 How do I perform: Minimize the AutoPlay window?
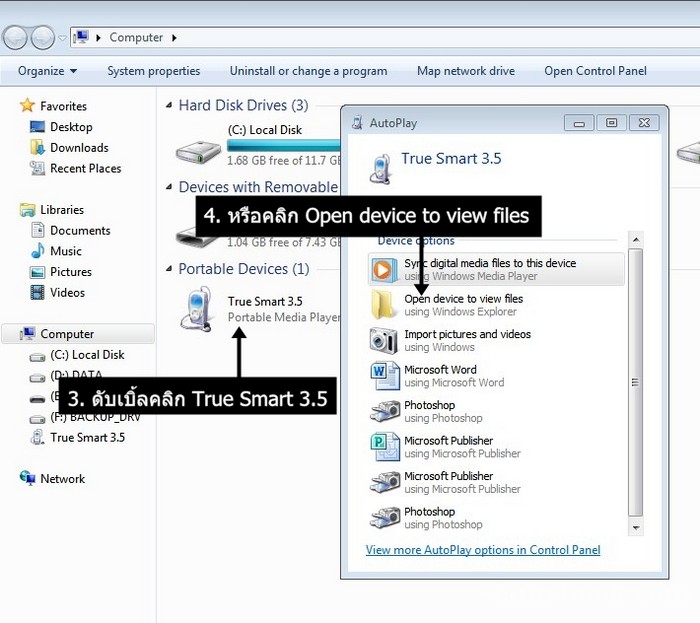tap(579, 123)
